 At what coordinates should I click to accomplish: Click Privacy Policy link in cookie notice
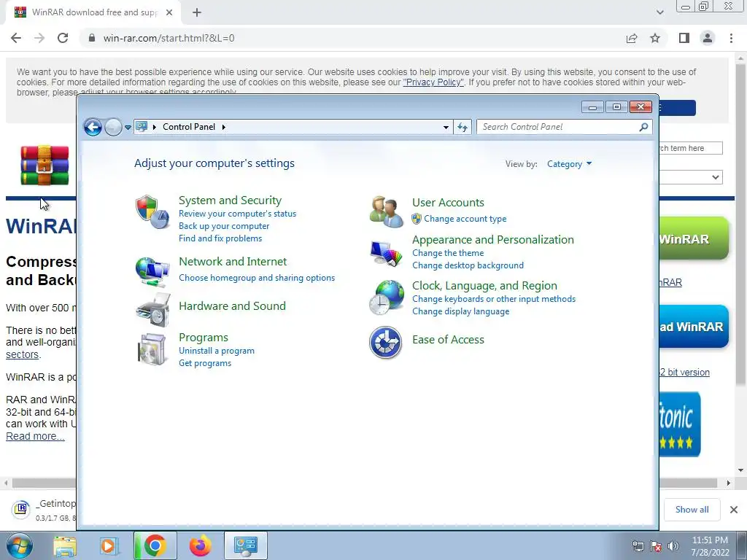click(x=433, y=82)
